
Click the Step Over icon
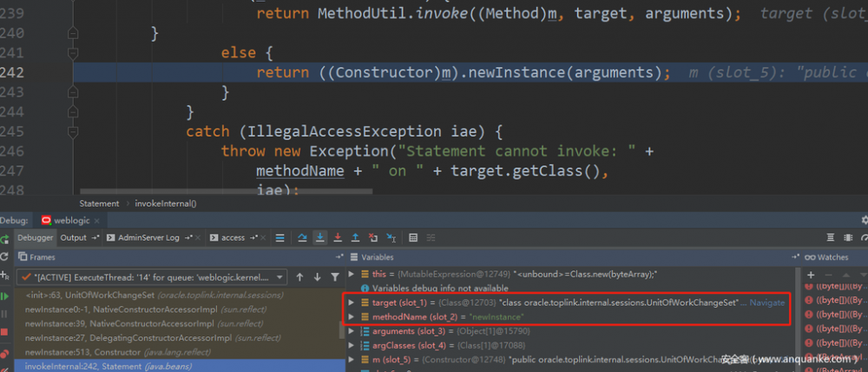(302, 238)
